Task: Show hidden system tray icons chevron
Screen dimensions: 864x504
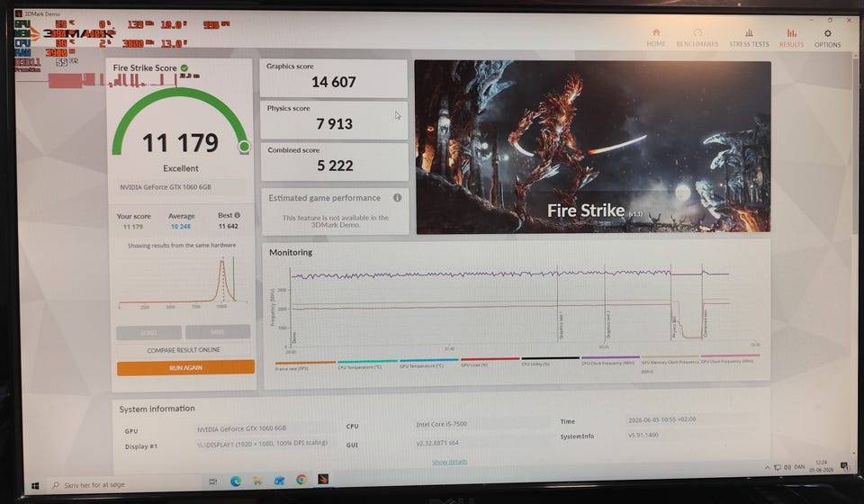Action: point(767,467)
